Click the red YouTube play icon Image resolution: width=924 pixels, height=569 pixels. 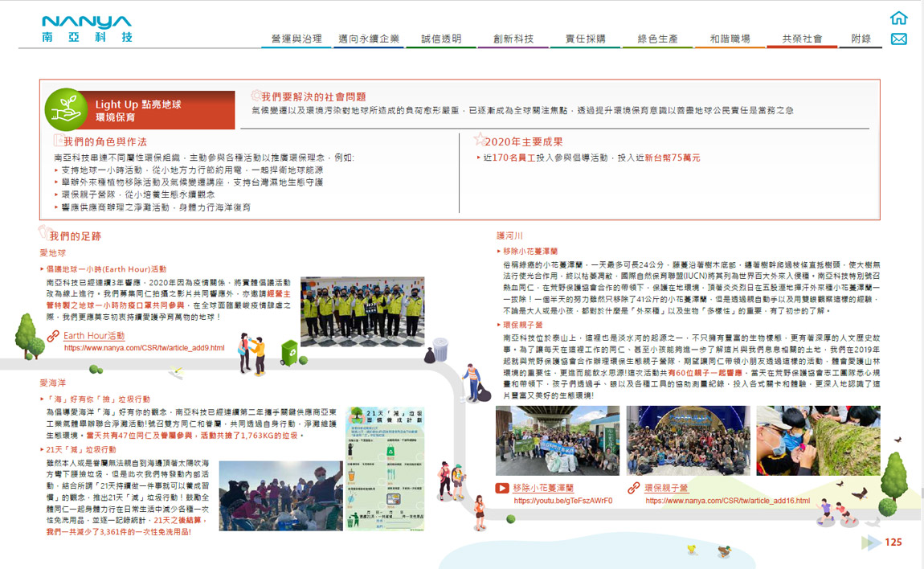tap(502, 488)
